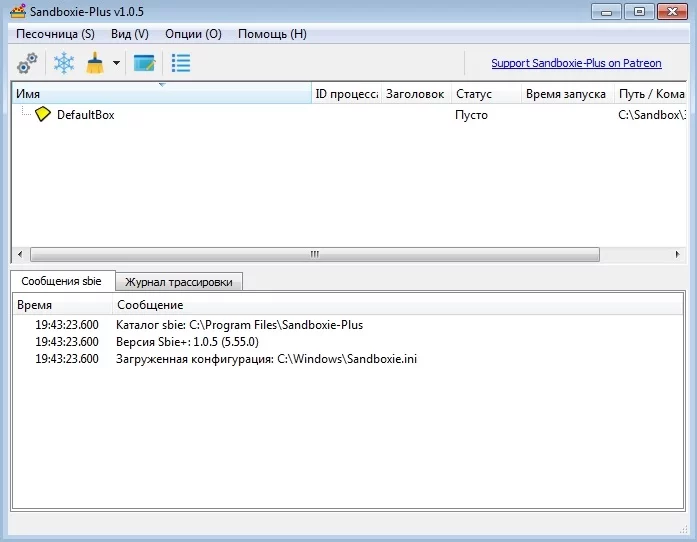Viewport: 697px width, 542px height.
Task: Sort by ID процесса column header
Action: (346, 94)
